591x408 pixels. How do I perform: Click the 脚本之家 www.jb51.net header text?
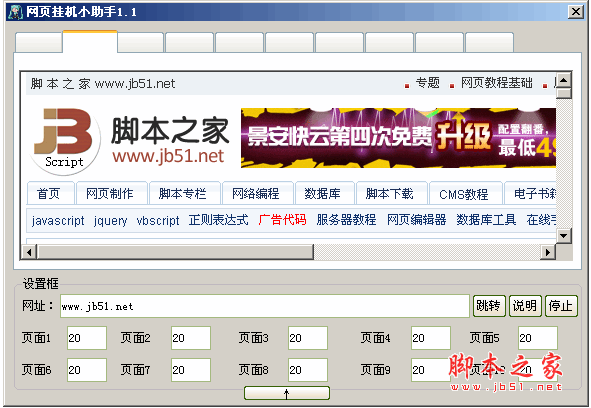103,83
